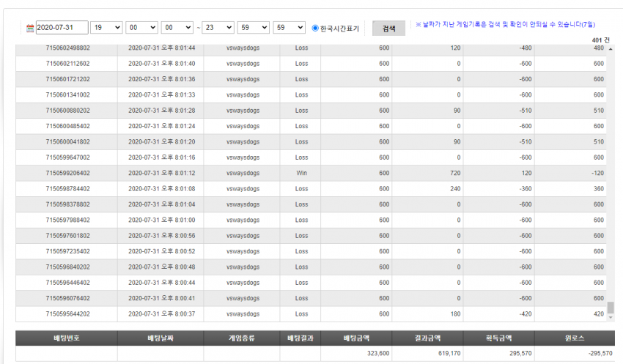Open the end minute dropdown after 23
This screenshot has width=623, height=364.
pyautogui.click(x=254, y=27)
